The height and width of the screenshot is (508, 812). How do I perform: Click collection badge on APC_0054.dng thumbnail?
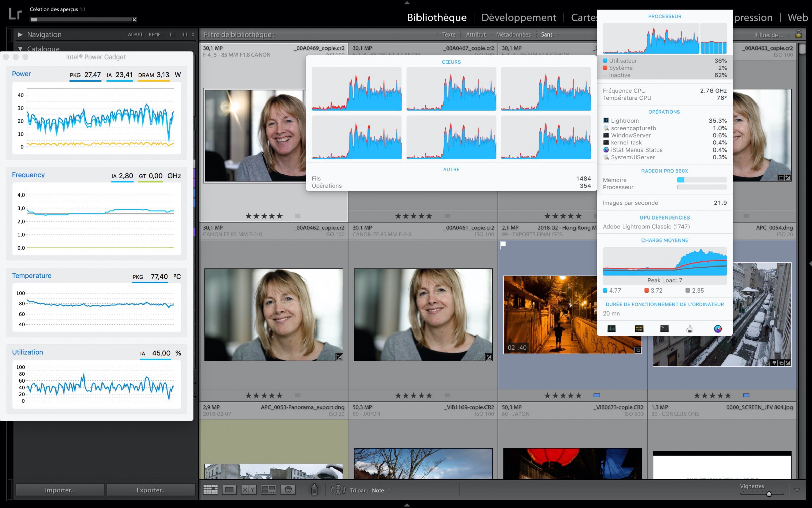pos(781,363)
